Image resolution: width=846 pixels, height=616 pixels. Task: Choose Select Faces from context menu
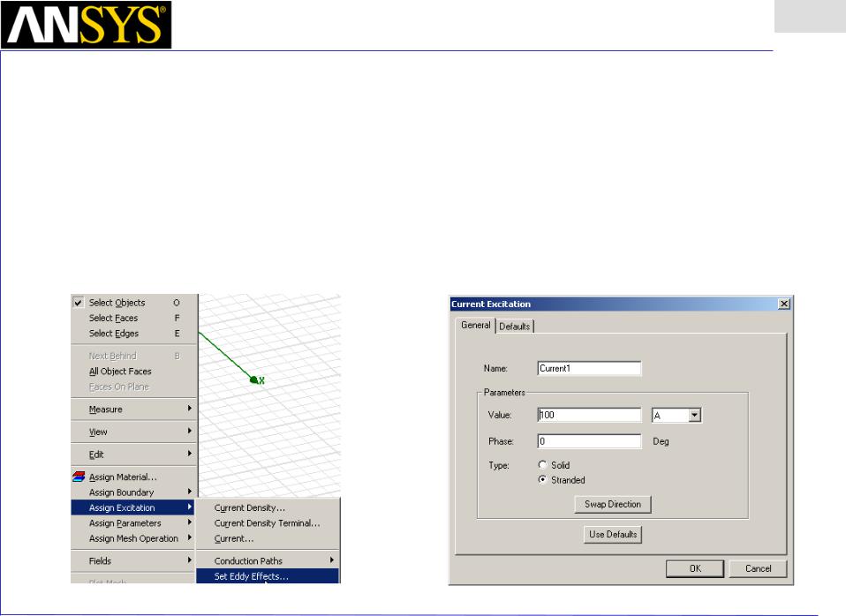click(132, 318)
